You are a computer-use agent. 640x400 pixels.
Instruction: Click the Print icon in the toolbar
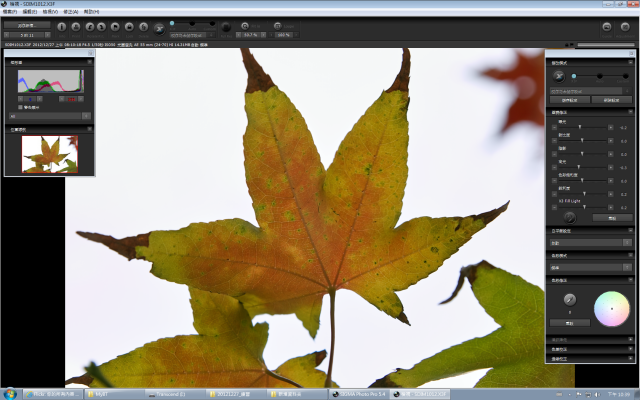76,27
